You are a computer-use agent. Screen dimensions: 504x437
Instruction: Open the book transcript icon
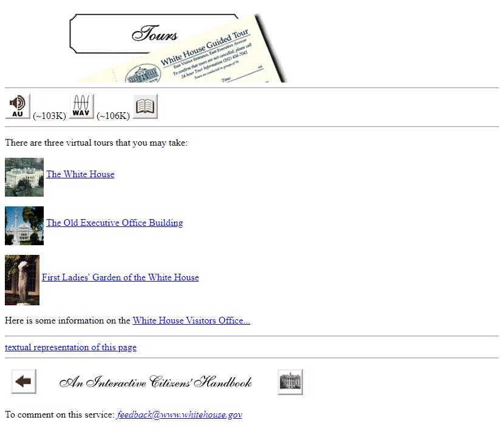[145, 107]
